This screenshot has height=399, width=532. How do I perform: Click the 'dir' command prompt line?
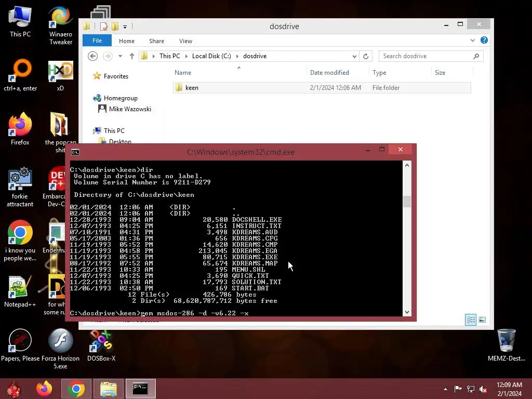111,170
